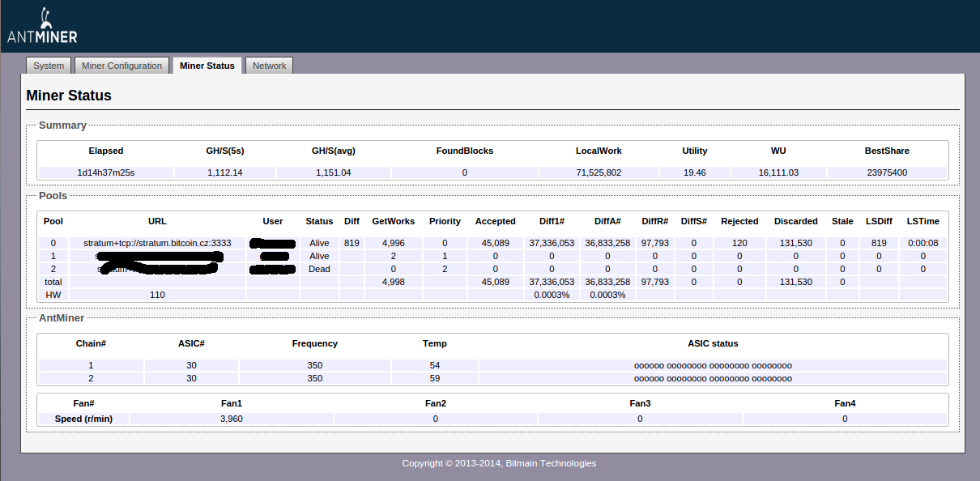The height and width of the screenshot is (481, 980).
Task: Click the Fan2 column header
Action: pyautogui.click(x=435, y=403)
